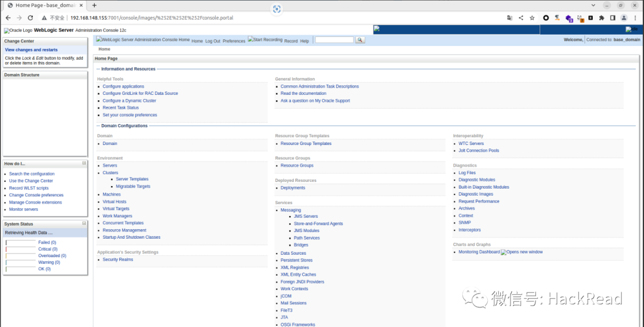Click Critical (0) health status

click(x=48, y=249)
